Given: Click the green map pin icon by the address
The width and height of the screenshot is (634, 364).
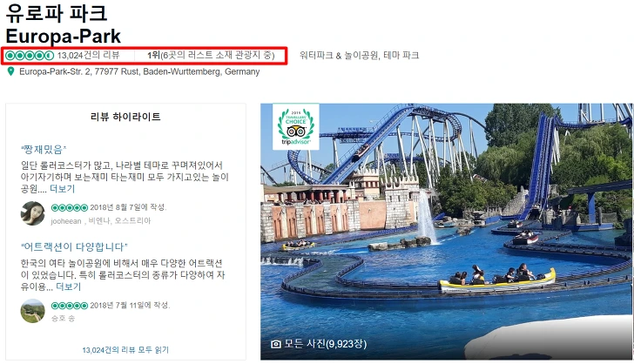Looking at the screenshot, I should (x=11, y=71).
